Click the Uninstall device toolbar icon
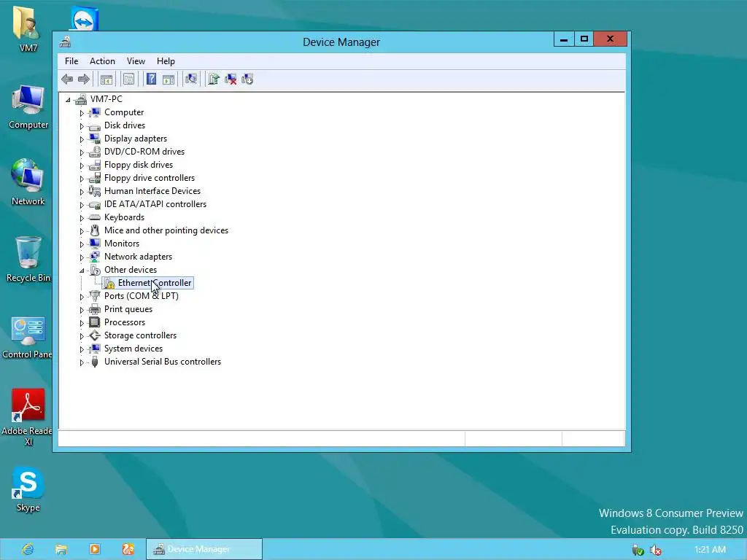Screen dimensions: 747x560 [231, 79]
